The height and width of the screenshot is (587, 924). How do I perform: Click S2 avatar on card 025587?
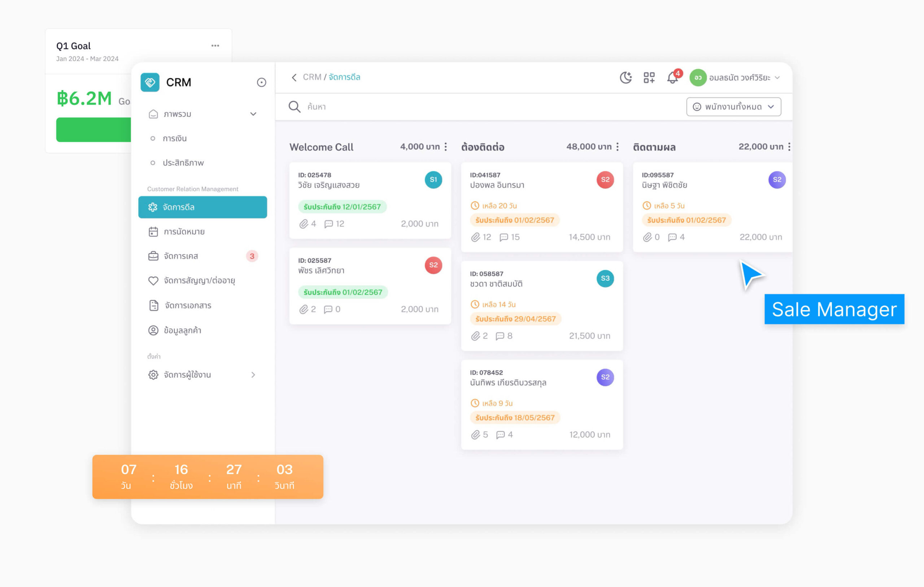click(x=433, y=265)
